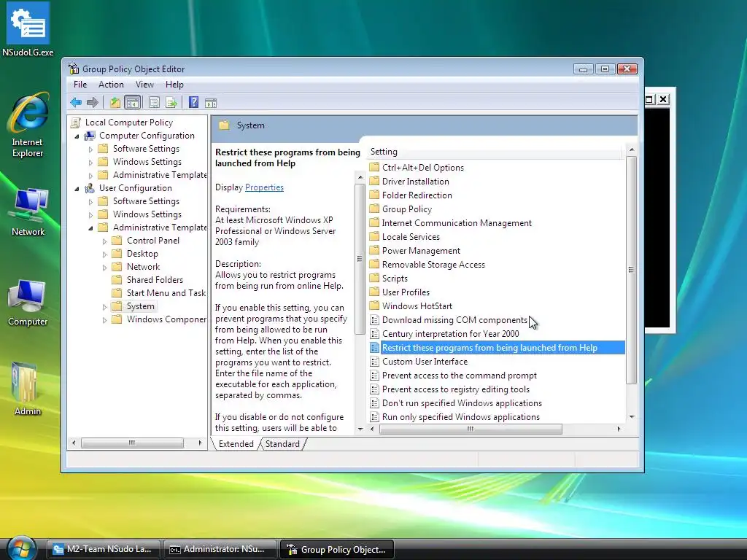Viewport: 747px width, 560px height.
Task: Click Century interpretation policy setting icon
Action: point(374,334)
